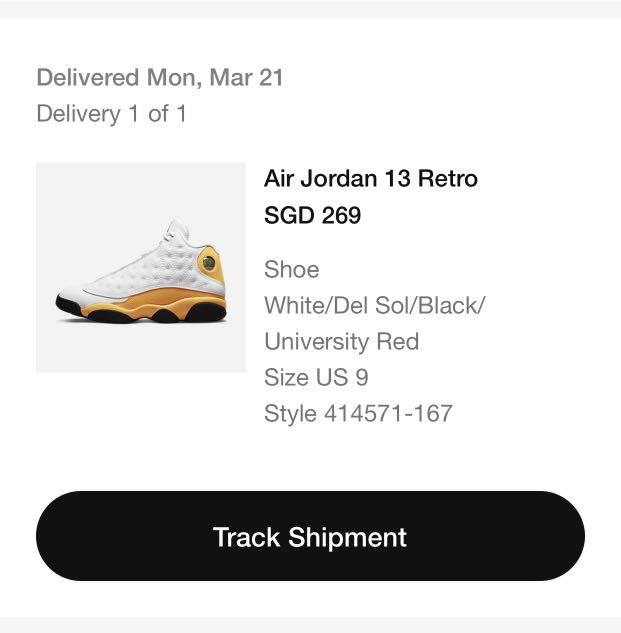Select the Air Jordan 13 Retro title

371,178
